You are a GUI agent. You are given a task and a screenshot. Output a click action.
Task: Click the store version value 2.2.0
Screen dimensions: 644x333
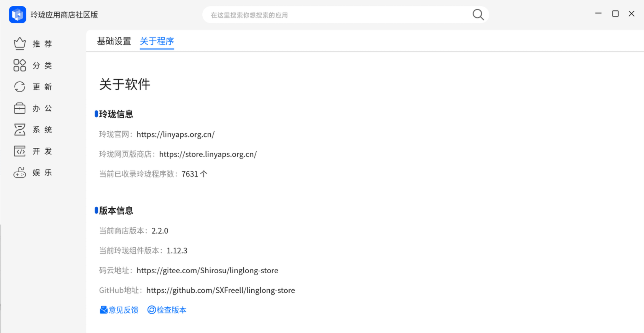pos(160,231)
